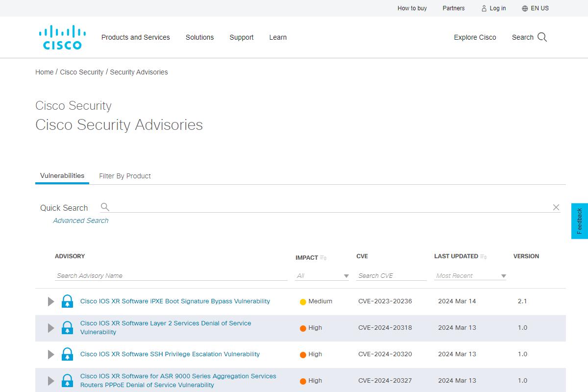Image resolution: width=588 pixels, height=392 pixels.
Task: Open ASR 9000 PPPoE Denial of Service link
Action: (178, 381)
